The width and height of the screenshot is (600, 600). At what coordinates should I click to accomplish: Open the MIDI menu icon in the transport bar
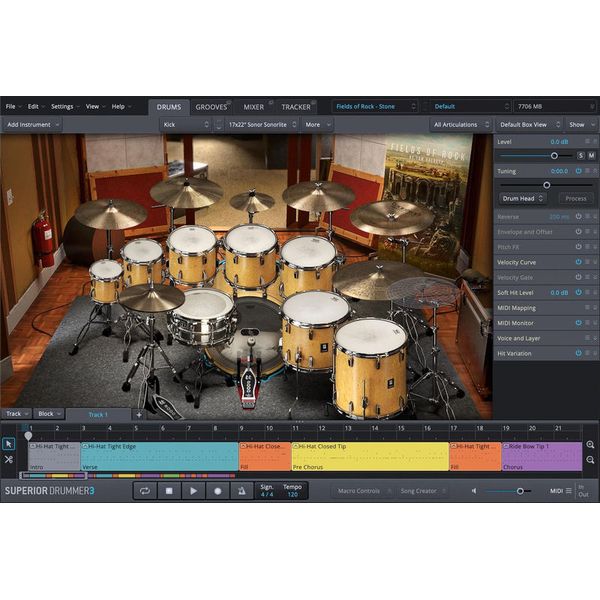[569, 491]
